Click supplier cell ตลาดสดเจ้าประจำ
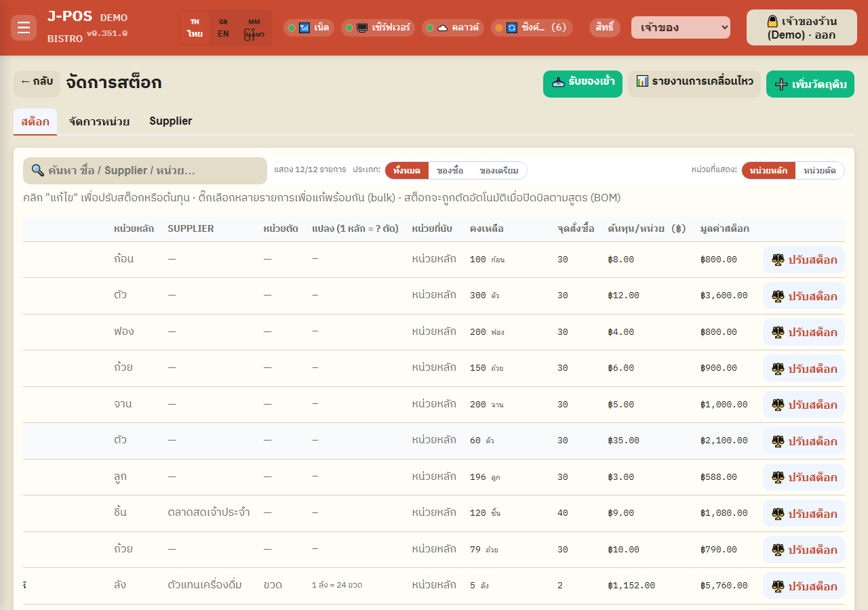The image size is (868, 610). [x=209, y=512]
